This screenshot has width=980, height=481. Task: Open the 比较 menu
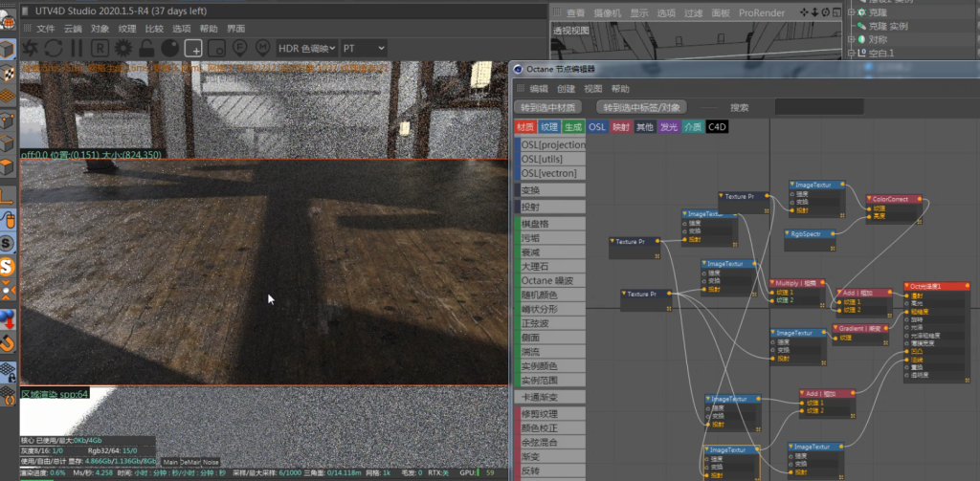coord(154,29)
